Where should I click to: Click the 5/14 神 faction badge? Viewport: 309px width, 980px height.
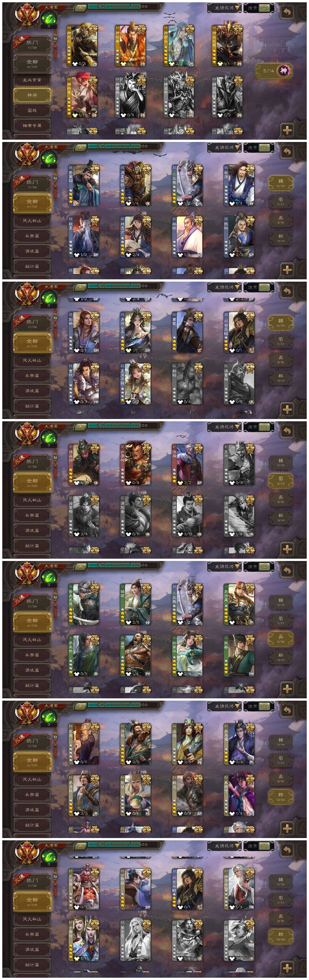274,71
